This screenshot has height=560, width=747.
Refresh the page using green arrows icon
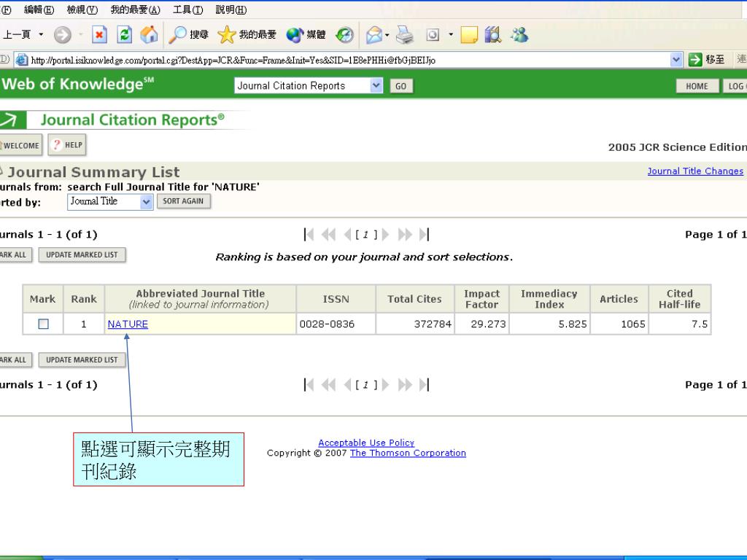124,35
